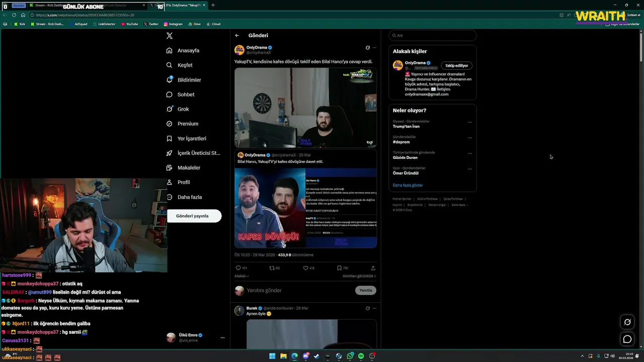Screen dimensions: 644x362
Task: Open the Güzide Duran trending topic
Action: tap(405, 157)
